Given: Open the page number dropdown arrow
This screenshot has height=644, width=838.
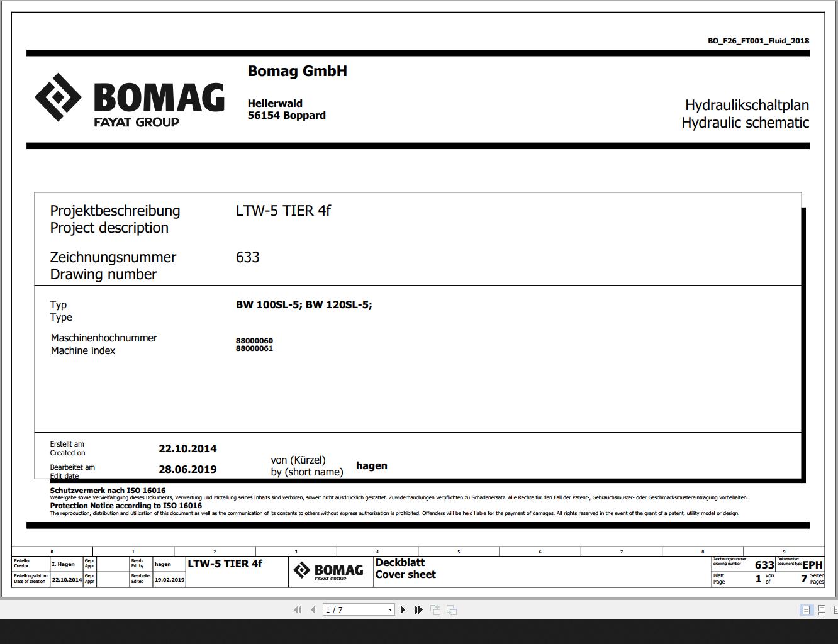Looking at the screenshot, I should (x=390, y=609).
